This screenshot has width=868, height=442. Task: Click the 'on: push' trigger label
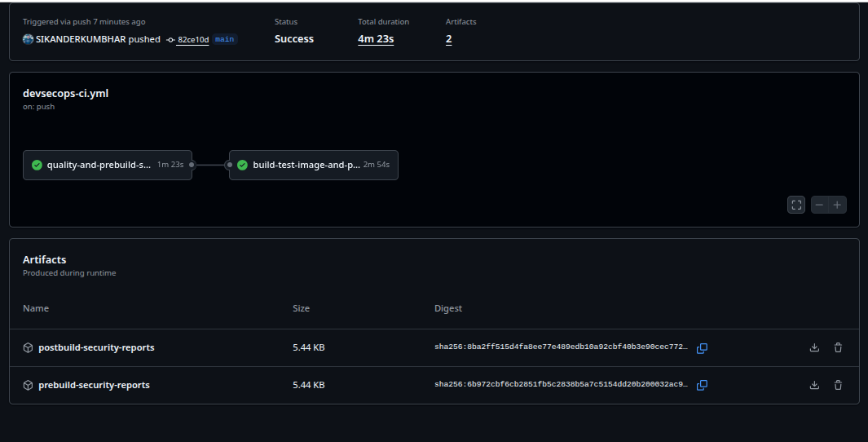tap(39, 107)
